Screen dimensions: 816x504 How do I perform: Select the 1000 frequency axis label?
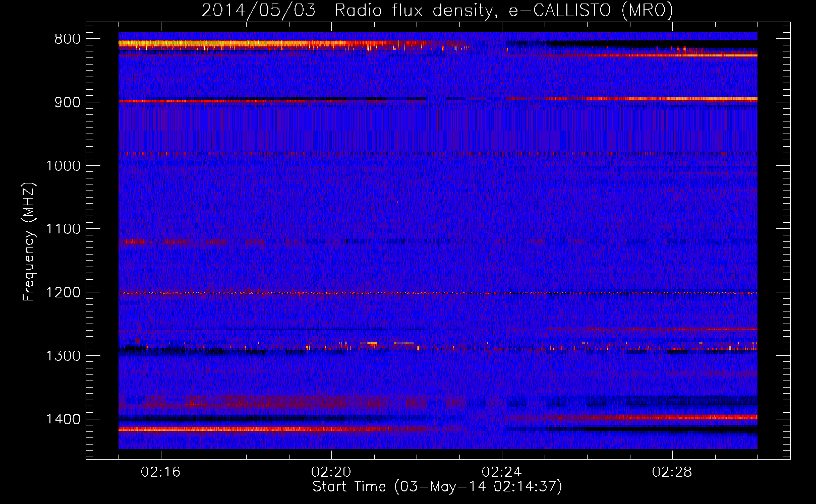tap(63, 166)
